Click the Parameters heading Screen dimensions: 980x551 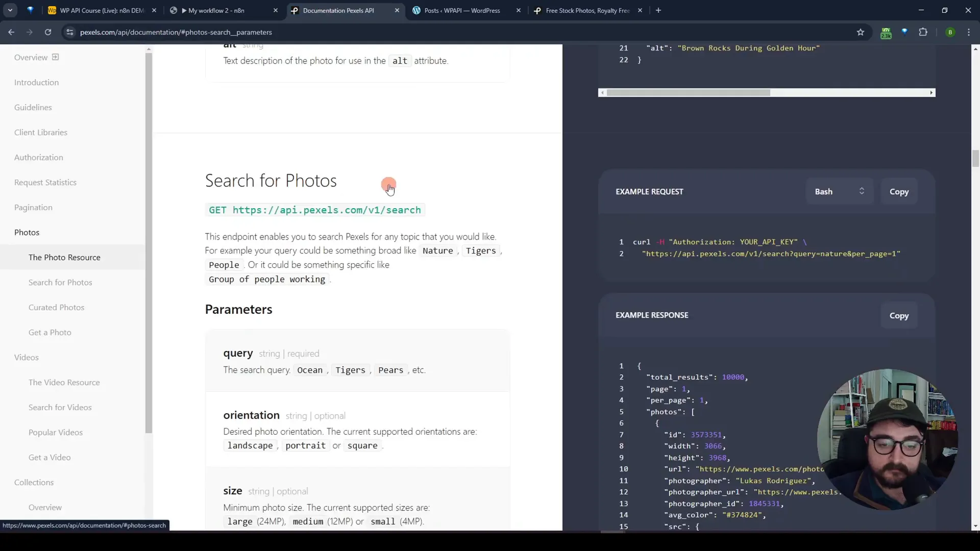click(x=238, y=310)
